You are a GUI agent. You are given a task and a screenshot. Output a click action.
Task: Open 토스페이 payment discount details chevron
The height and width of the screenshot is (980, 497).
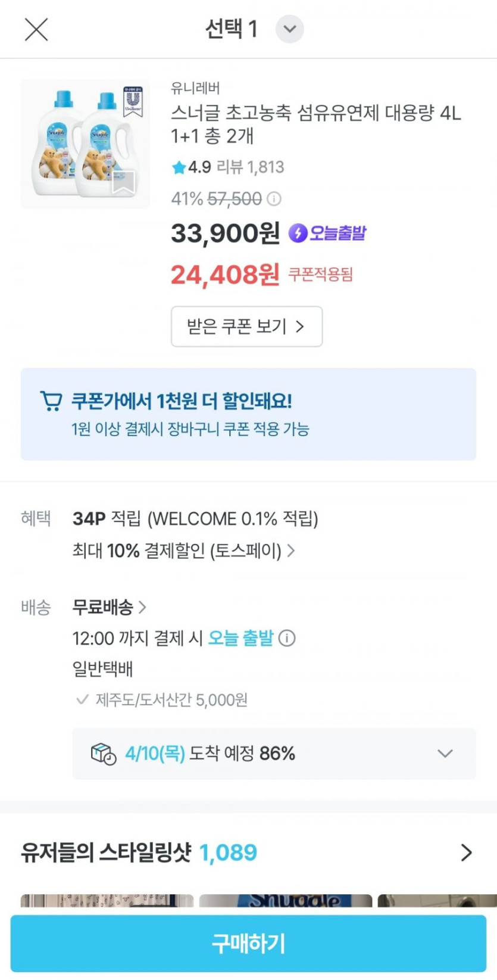click(x=291, y=551)
